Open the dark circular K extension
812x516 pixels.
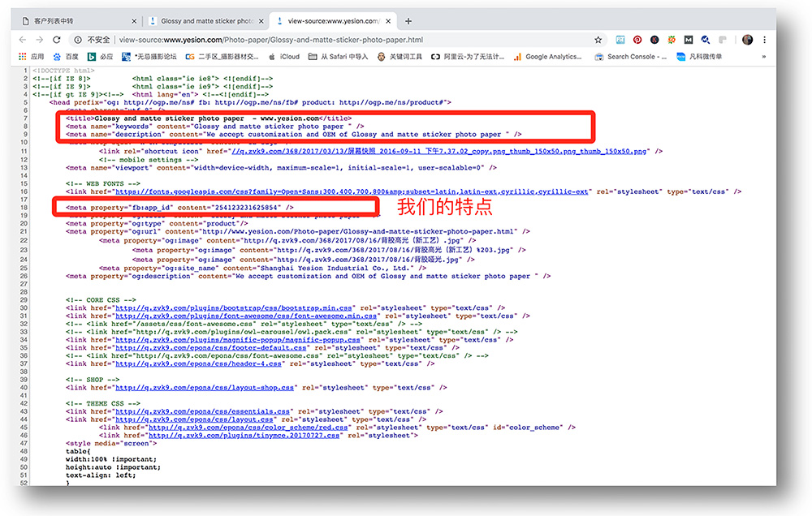654,40
